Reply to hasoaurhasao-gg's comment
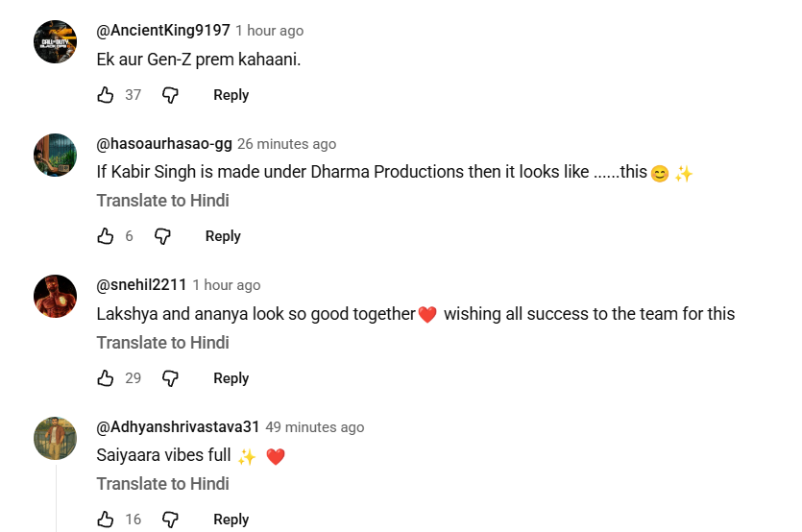802x532 pixels. click(x=223, y=236)
